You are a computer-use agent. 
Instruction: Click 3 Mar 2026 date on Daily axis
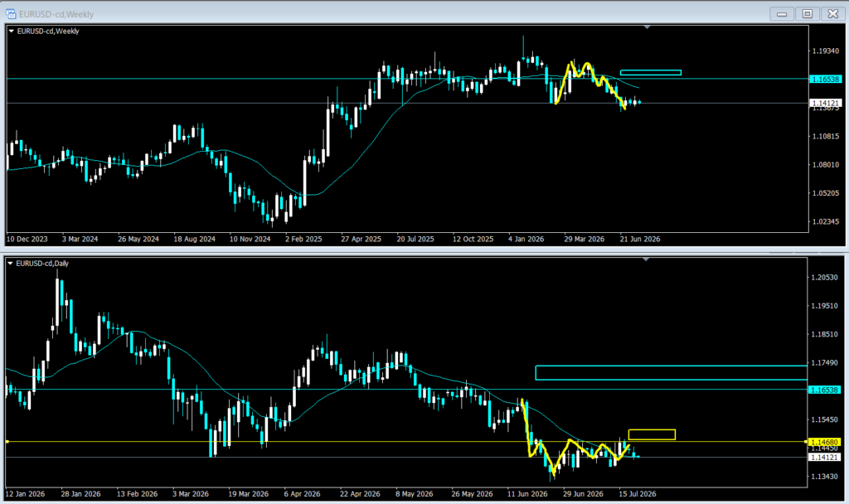191,494
